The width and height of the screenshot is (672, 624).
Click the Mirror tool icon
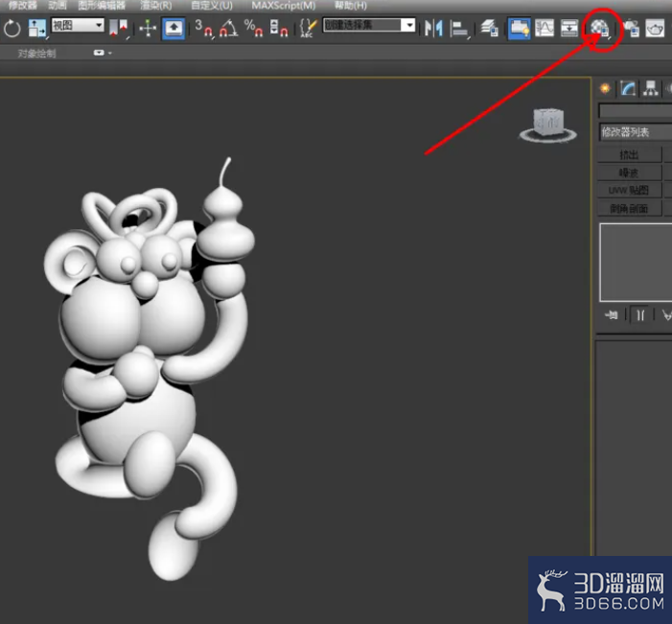pyautogui.click(x=433, y=29)
